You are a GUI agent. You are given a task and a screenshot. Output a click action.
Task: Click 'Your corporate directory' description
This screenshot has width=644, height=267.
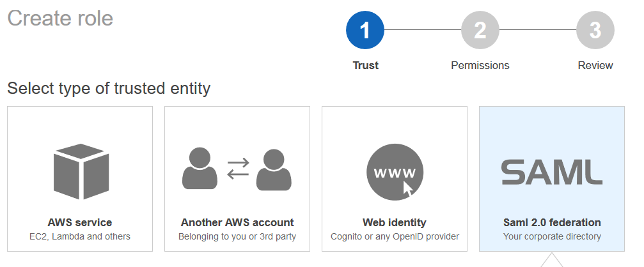(x=552, y=237)
